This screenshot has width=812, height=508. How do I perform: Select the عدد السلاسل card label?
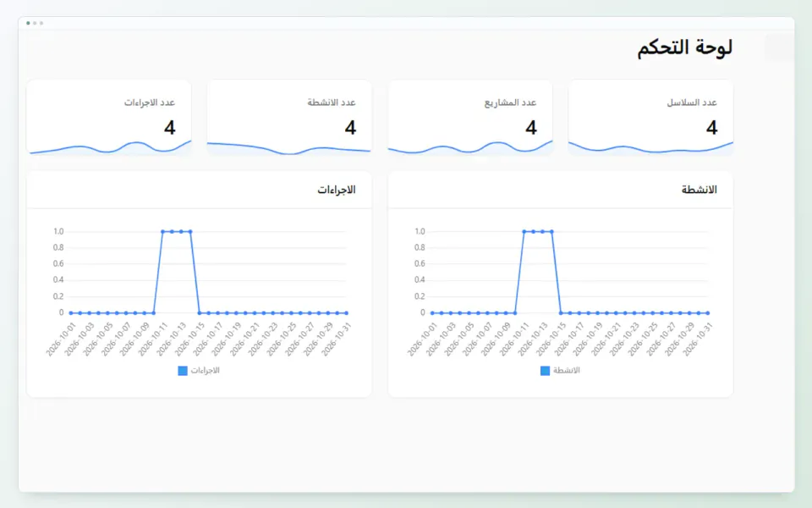pos(691,102)
